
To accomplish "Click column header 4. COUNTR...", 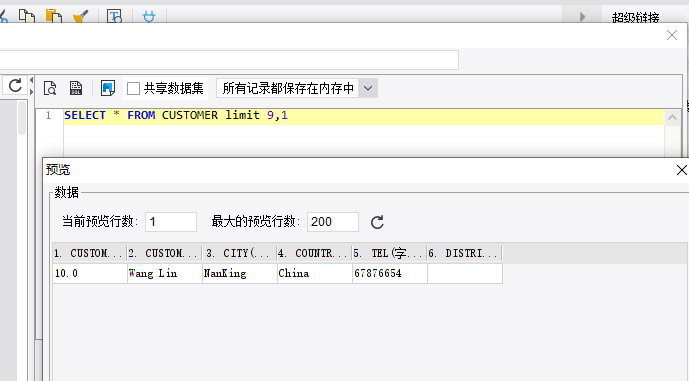I will click(314, 253).
